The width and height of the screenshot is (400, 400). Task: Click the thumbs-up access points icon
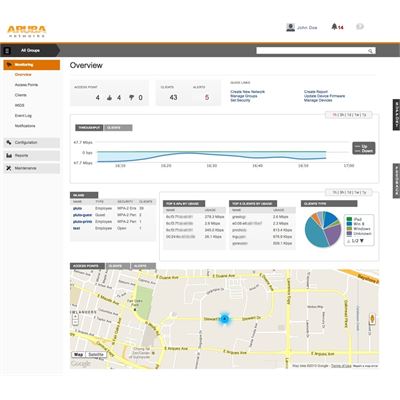click(x=109, y=98)
